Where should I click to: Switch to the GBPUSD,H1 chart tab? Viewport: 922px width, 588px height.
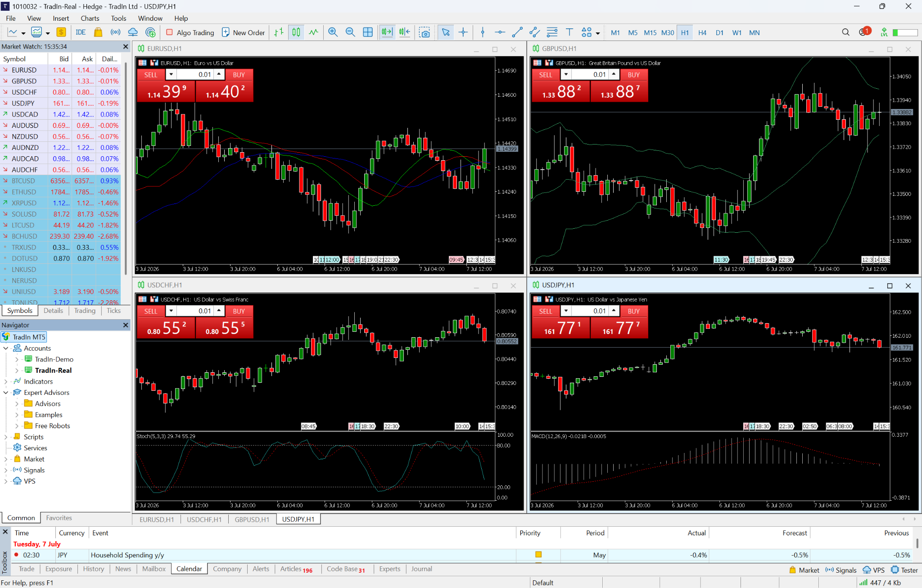click(x=252, y=519)
